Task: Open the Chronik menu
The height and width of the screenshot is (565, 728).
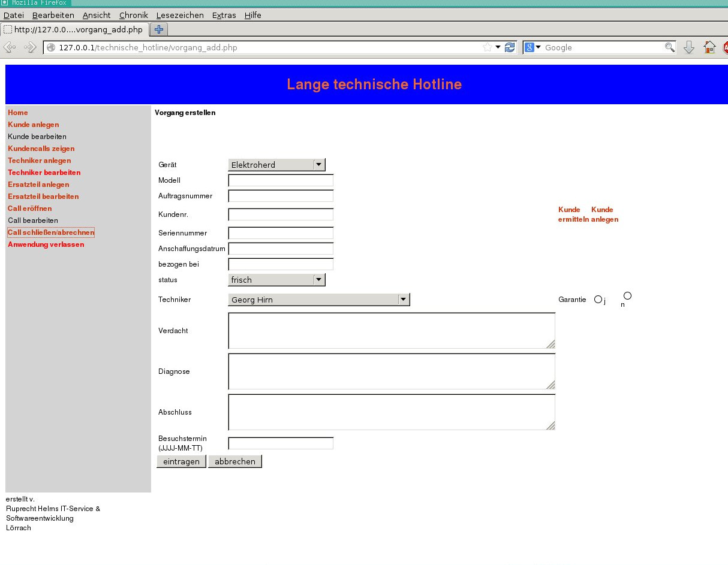Action: click(133, 15)
